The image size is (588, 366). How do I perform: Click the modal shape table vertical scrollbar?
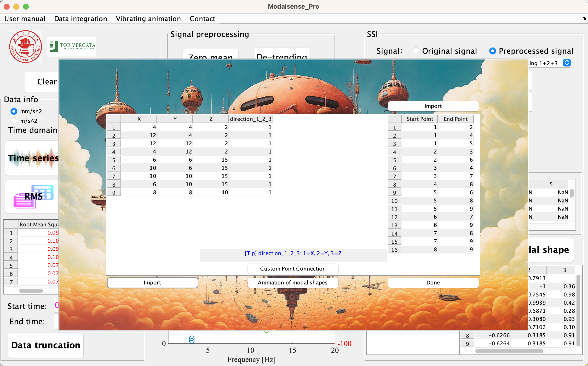pos(578,311)
